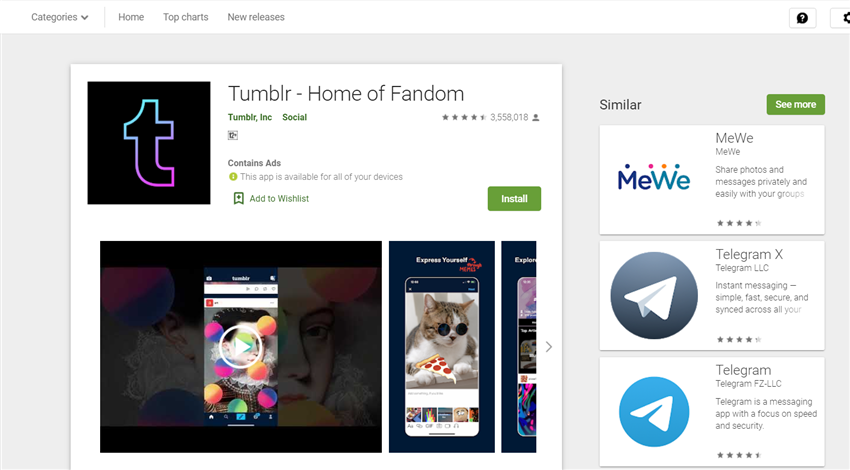
Task: Open the Top charts tab
Action: click(185, 17)
